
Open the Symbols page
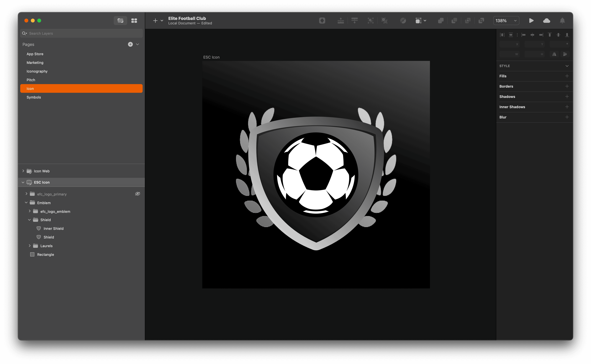coord(81,97)
